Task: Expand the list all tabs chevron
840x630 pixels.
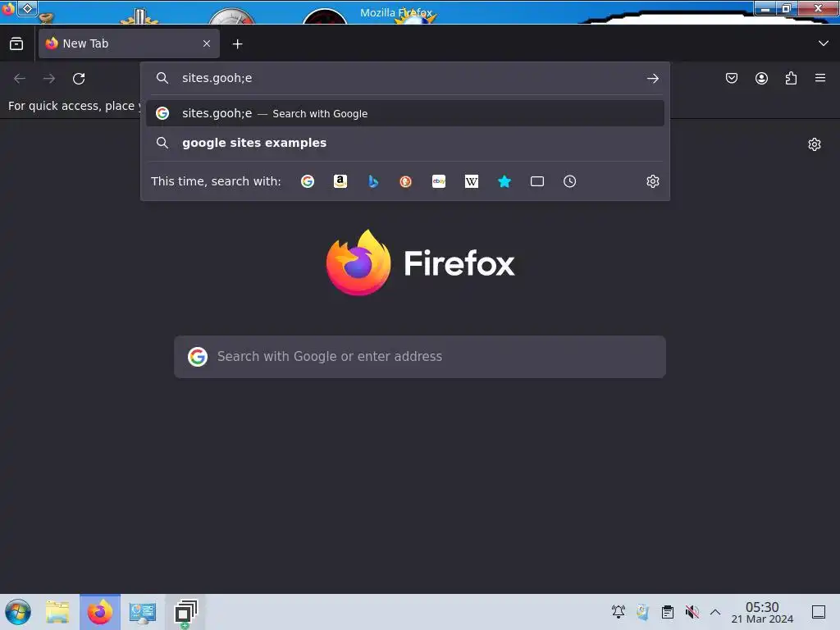Action: pyautogui.click(x=824, y=43)
